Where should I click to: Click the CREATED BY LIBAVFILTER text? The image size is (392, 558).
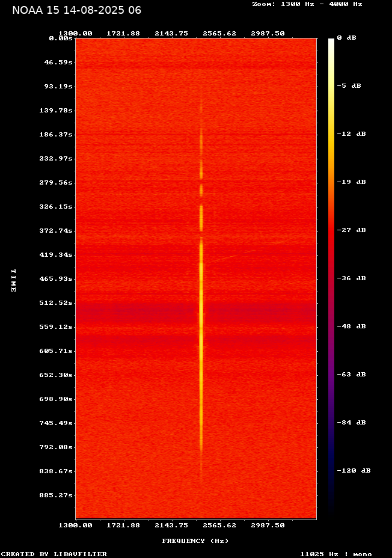tap(54, 554)
